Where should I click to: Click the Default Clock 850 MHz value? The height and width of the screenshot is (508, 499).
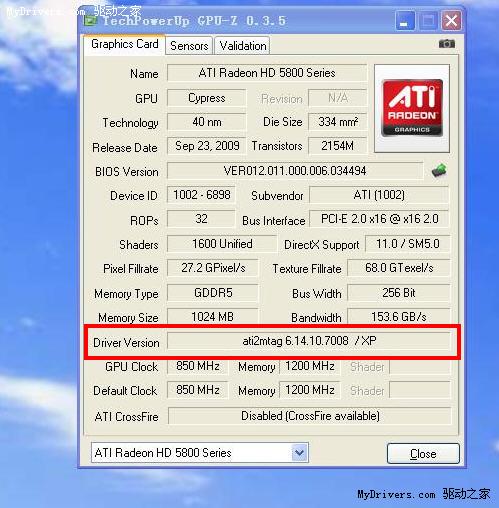click(198, 390)
